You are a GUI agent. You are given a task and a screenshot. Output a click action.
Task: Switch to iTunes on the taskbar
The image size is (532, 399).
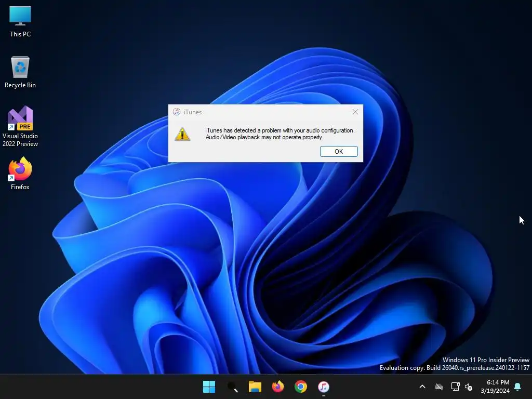324,387
